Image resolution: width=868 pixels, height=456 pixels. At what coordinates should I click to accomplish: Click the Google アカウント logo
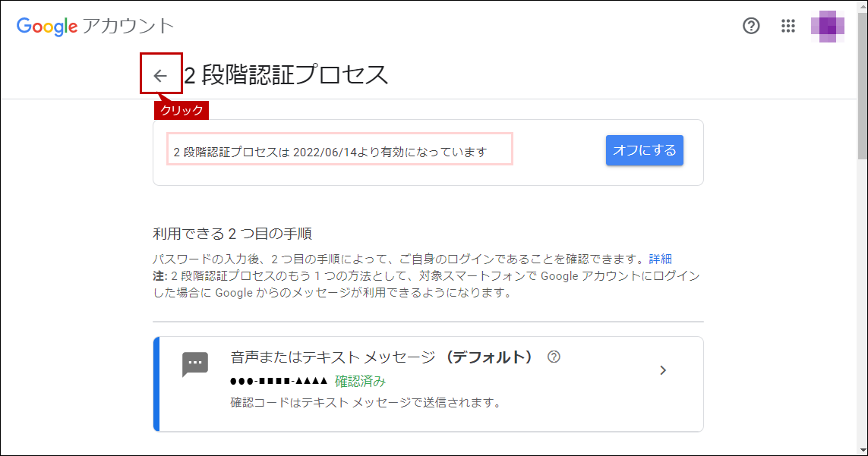point(95,26)
